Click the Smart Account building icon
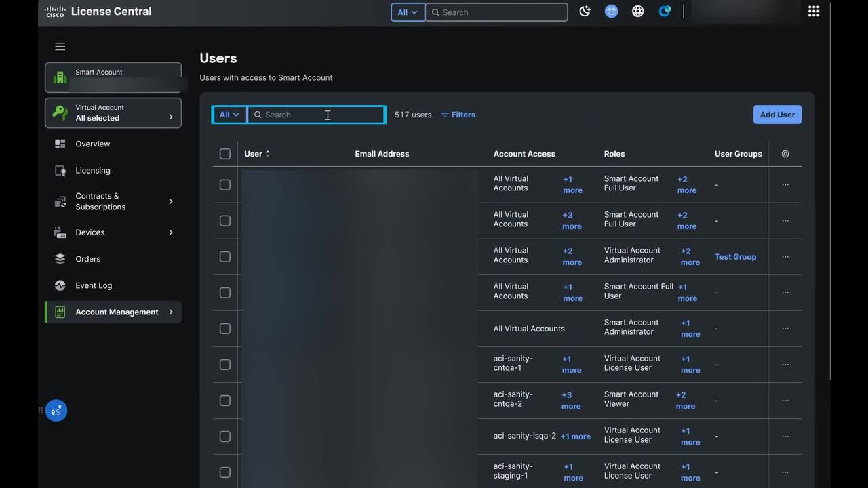 [x=60, y=77]
